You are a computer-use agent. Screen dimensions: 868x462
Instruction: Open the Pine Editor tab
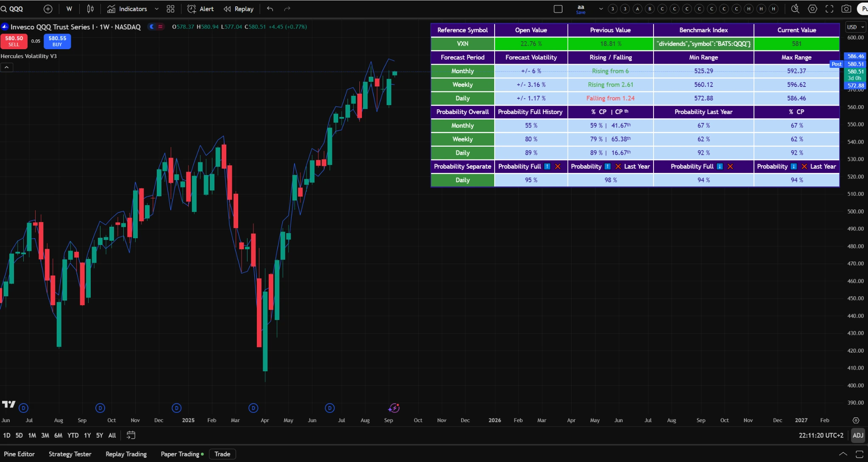[x=19, y=454]
